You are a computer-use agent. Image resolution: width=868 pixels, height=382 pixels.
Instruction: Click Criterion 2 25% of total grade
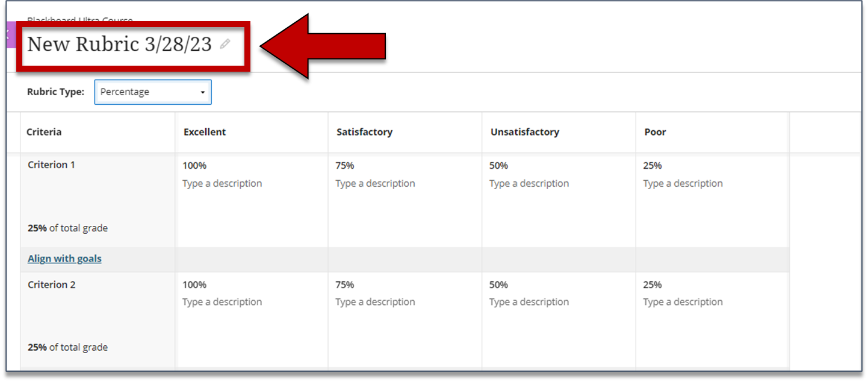[x=67, y=347]
